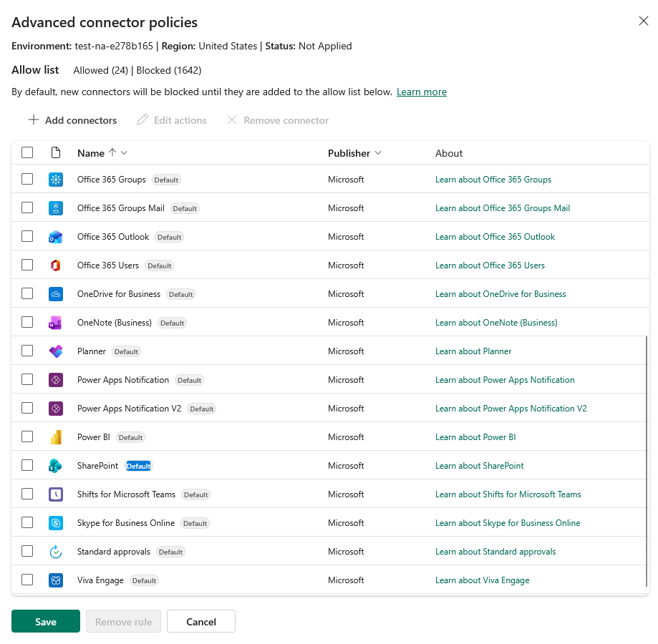The height and width of the screenshot is (644, 658).
Task: Click Microsoft publisher in Planner row
Action: click(x=346, y=351)
